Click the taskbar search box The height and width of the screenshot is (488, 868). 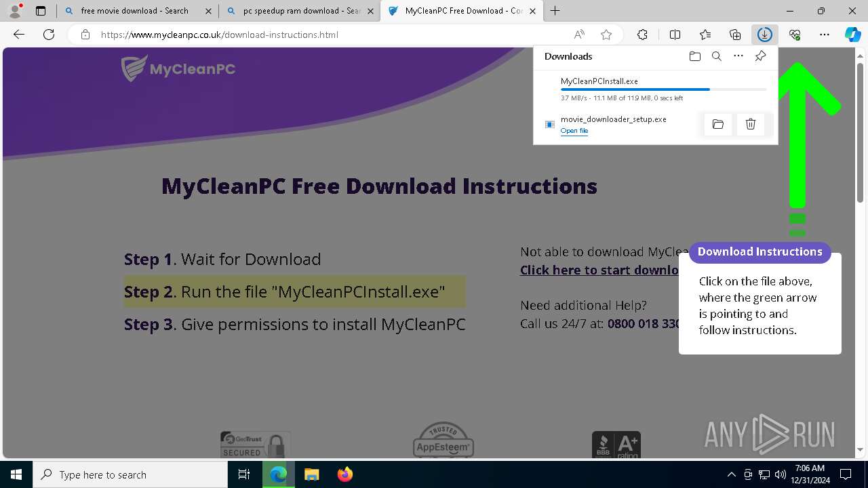[x=130, y=474]
